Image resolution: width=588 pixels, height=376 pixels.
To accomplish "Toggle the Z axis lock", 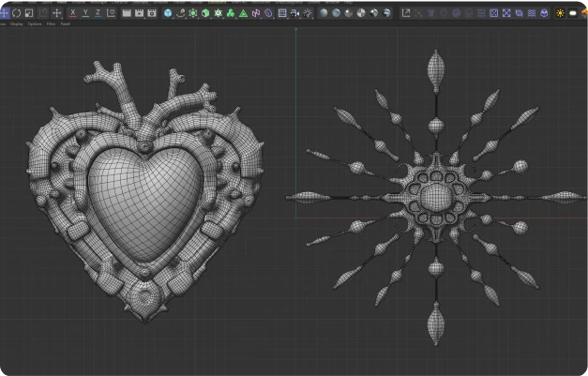I will (98, 13).
